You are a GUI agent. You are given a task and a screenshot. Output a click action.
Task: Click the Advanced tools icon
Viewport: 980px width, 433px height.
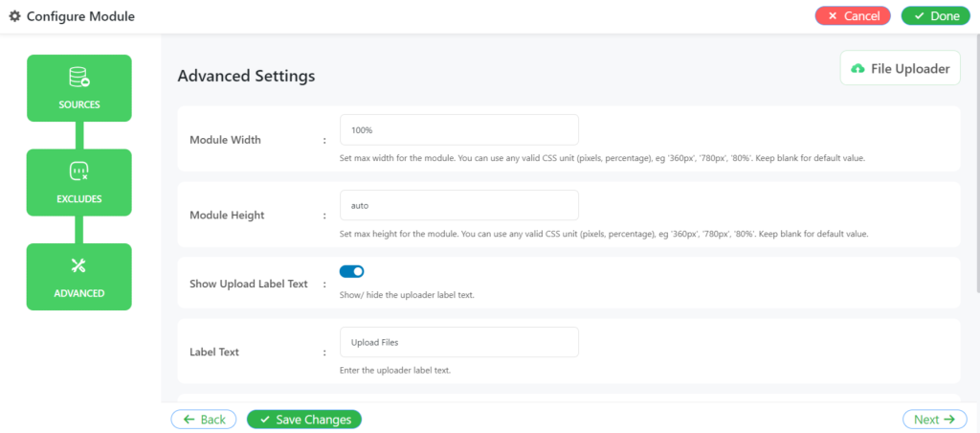tap(78, 266)
